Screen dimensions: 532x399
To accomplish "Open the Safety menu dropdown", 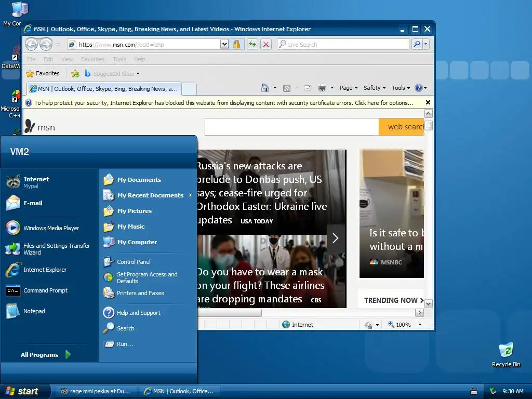I will point(375,88).
